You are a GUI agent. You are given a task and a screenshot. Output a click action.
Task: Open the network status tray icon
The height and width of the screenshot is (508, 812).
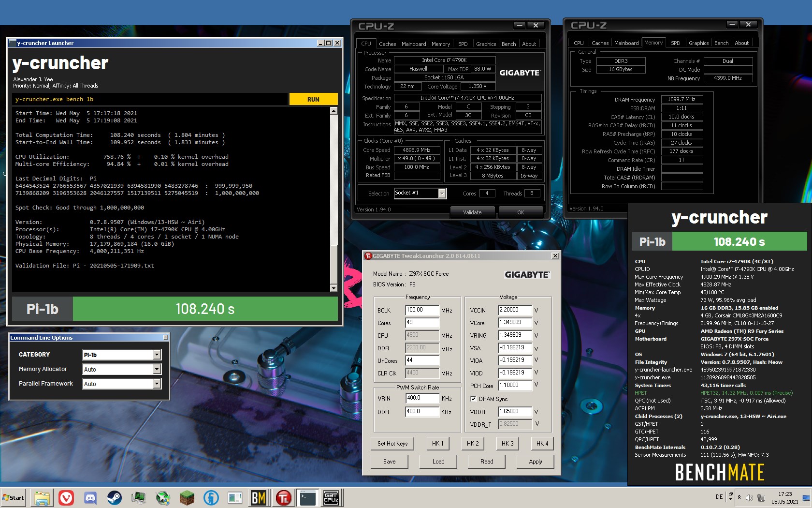pos(761,498)
